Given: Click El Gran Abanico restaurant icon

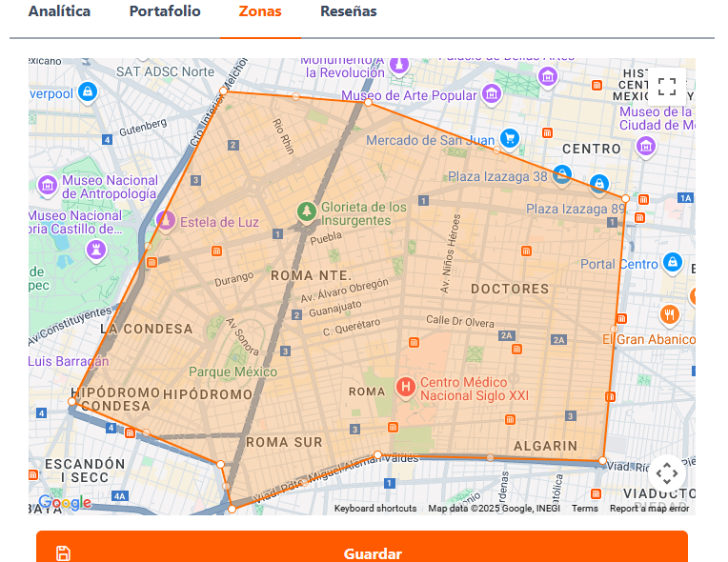Looking at the screenshot, I should coord(669,315).
